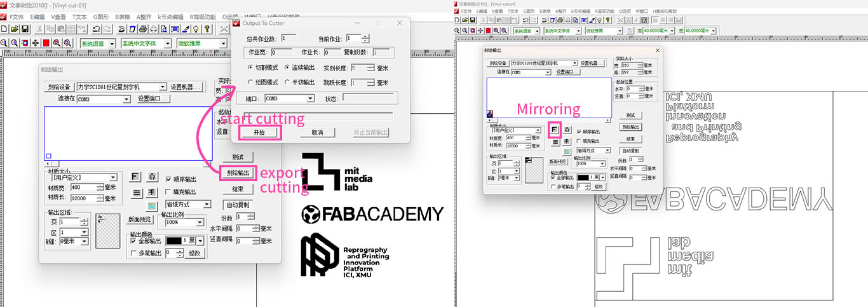Open 微软雅黑 font dropdown in left window
This screenshot has height=307, width=868.
point(201,43)
